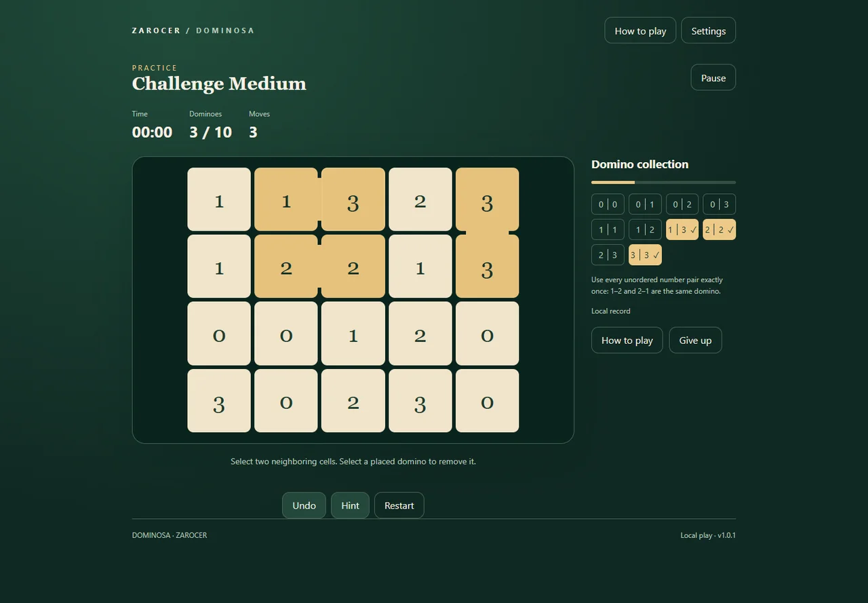Request a Hint
This screenshot has width=868, height=603.
pyautogui.click(x=350, y=505)
